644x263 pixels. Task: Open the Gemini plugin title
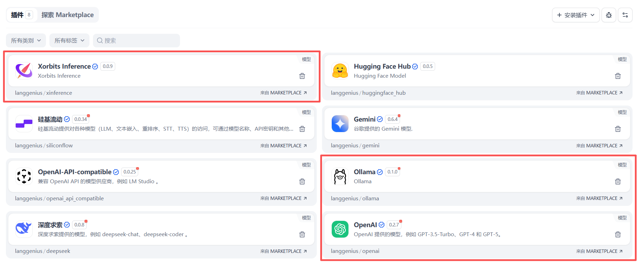(365, 119)
